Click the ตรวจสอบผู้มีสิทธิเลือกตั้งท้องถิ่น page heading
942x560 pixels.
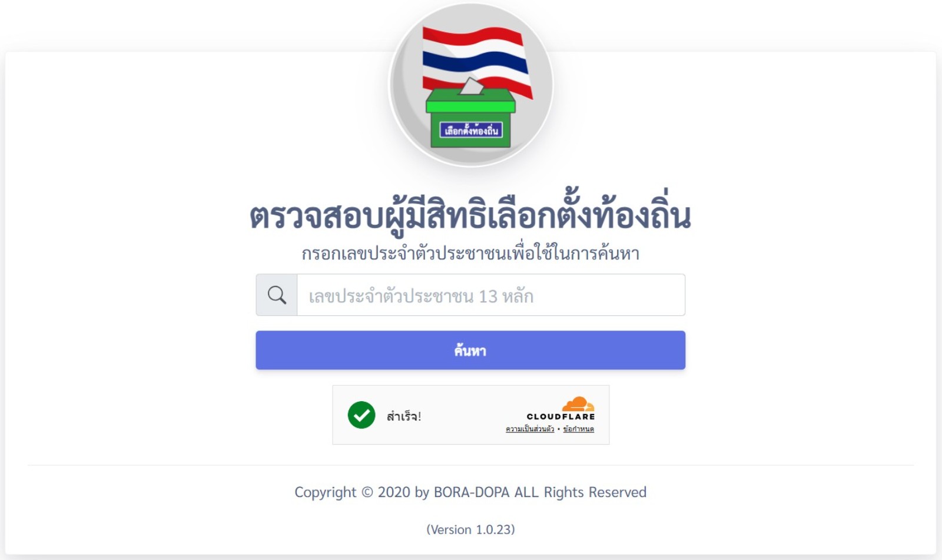coord(470,215)
